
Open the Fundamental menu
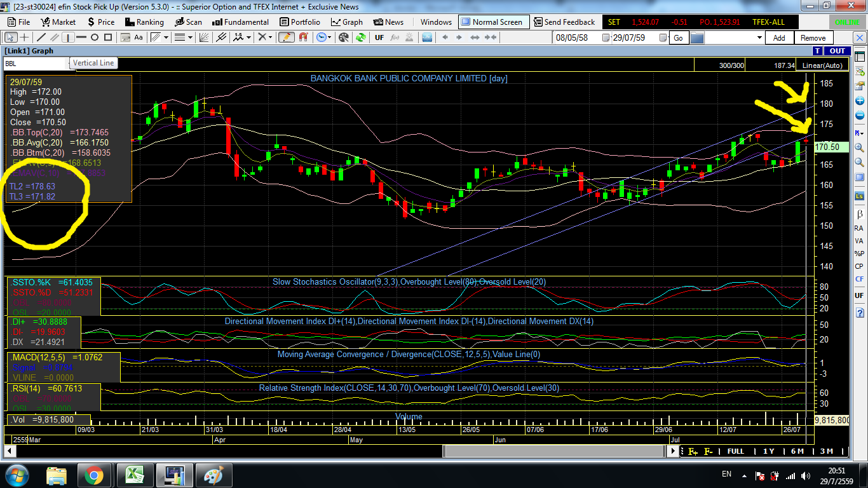coord(241,22)
